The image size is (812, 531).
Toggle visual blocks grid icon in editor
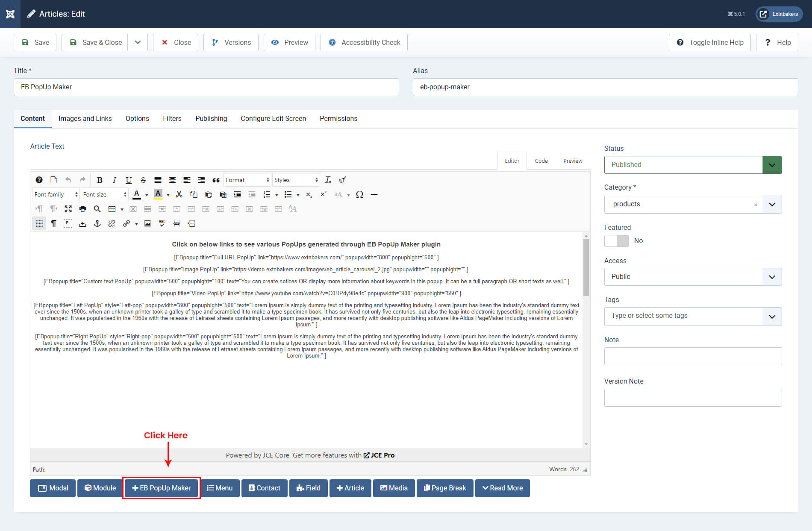pos(39,223)
